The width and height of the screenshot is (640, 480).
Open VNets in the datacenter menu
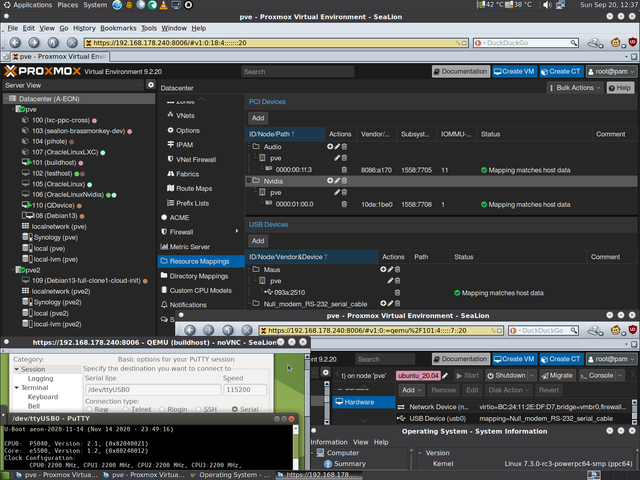pos(185,116)
